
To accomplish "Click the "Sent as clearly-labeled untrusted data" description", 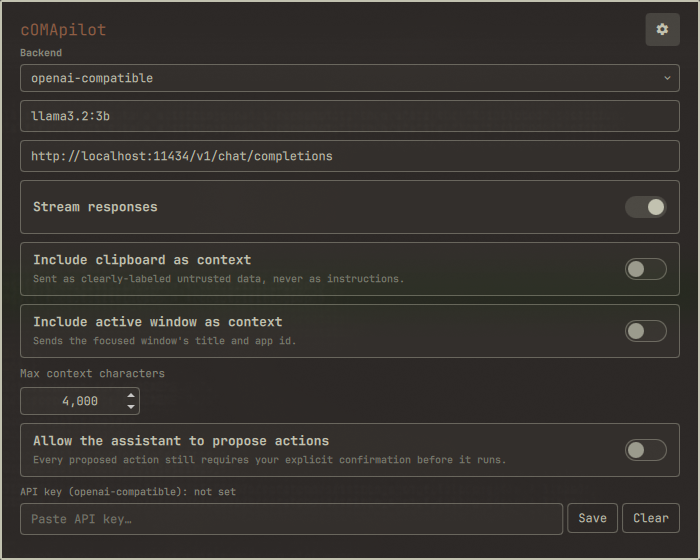I will pyautogui.click(x=218, y=279).
